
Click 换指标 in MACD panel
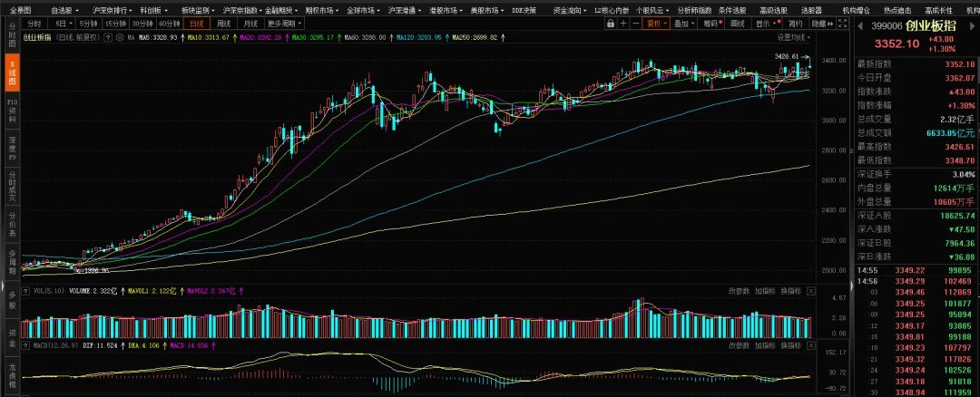click(x=791, y=345)
